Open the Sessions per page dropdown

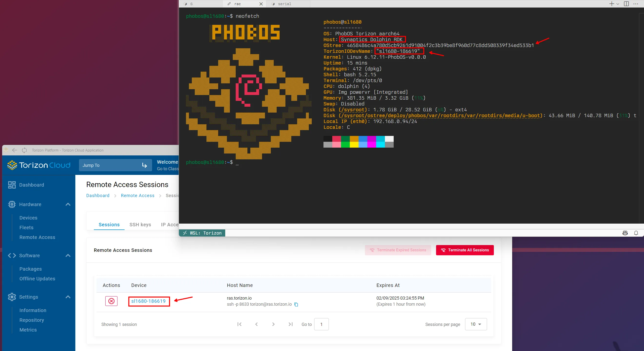476,324
